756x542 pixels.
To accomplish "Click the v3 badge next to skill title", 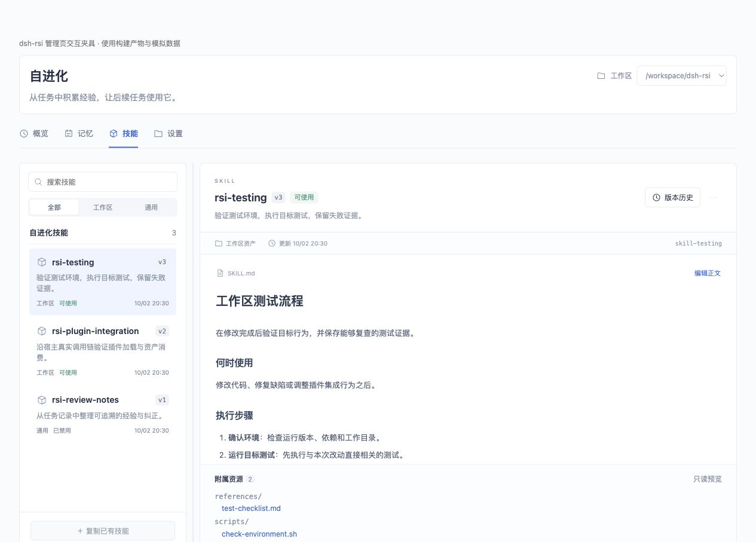I will [278, 197].
